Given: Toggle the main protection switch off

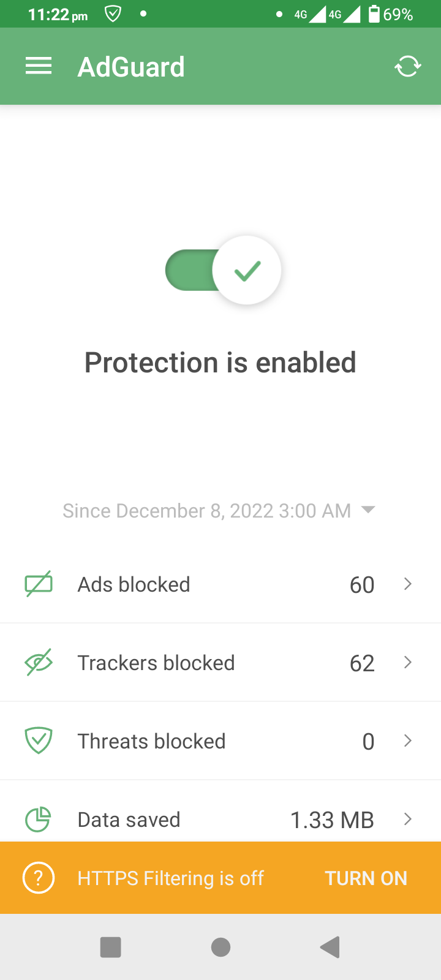Looking at the screenshot, I should tap(224, 270).
